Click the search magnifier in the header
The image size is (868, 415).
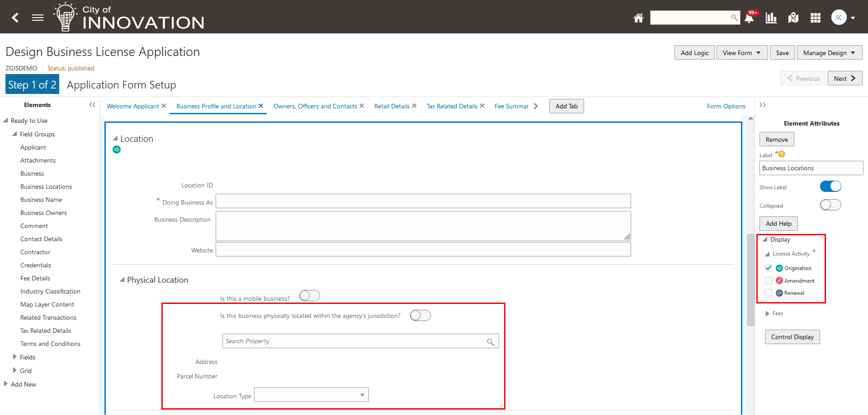point(734,18)
